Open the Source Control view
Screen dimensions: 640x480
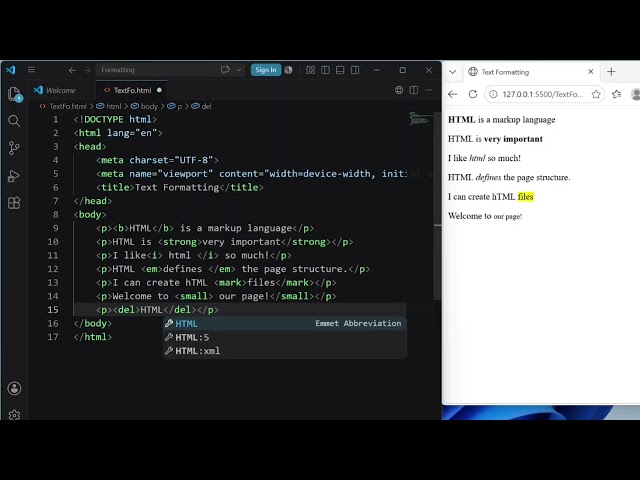(x=14, y=148)
